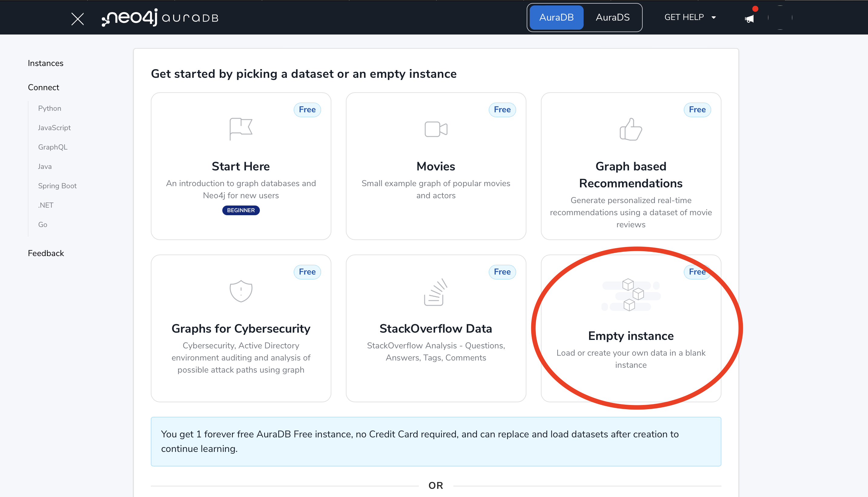Select JavaScript under Connect
Image resolution: width=868 pixels, height=497 pixels.
54,128
